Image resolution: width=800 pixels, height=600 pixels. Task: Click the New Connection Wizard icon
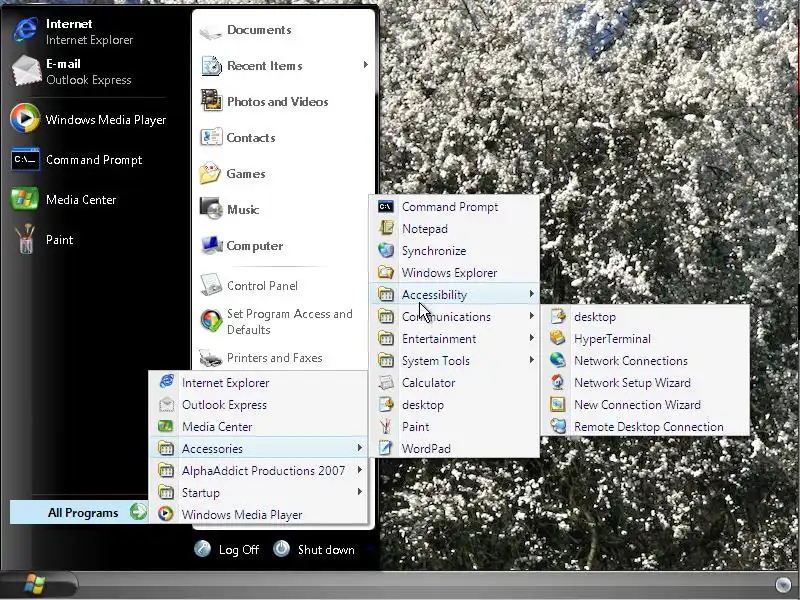558,404
